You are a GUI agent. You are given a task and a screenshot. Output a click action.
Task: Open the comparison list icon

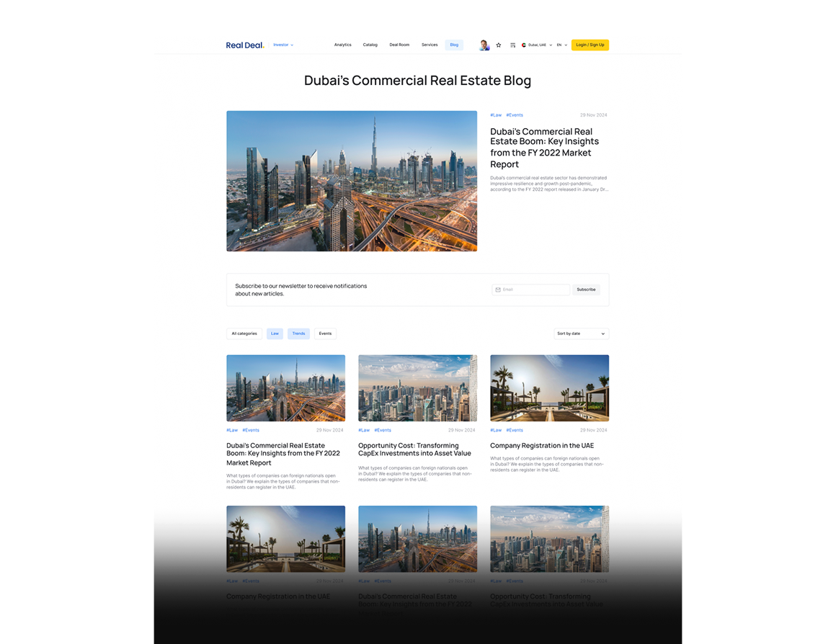coord(513,45)
